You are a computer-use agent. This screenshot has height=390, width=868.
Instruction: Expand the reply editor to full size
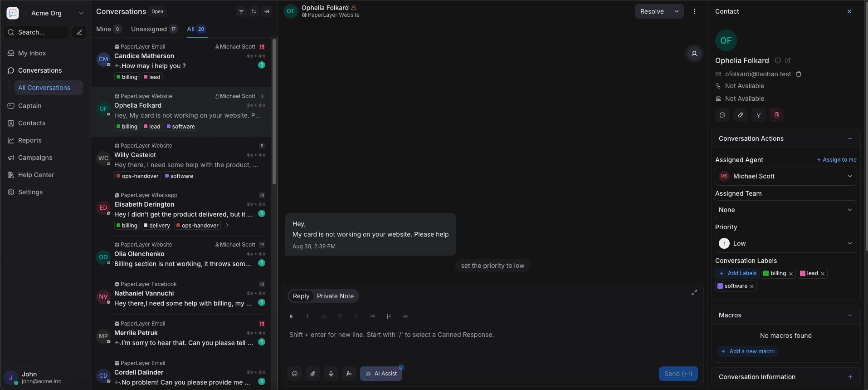[694, 292]
